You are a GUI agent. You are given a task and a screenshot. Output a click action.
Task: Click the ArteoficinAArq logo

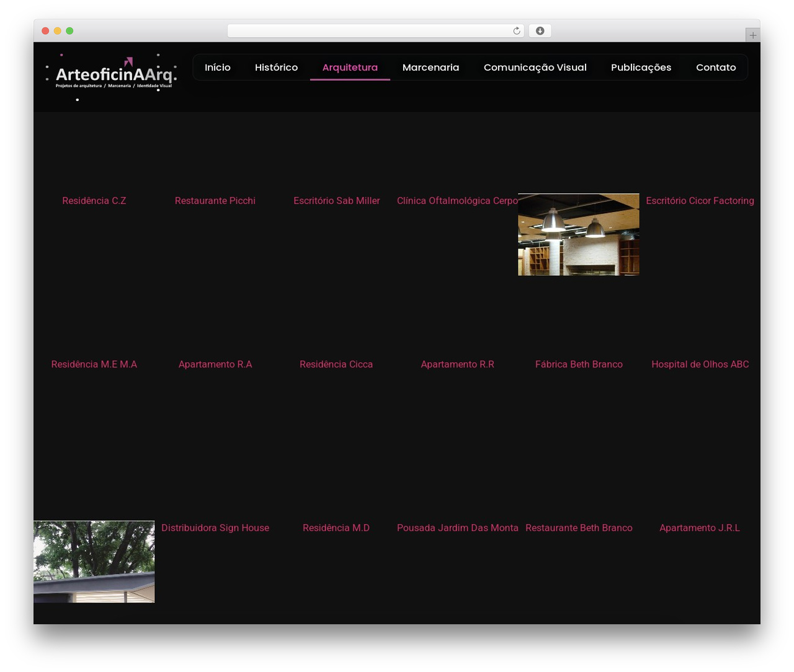tap(112, 77)
